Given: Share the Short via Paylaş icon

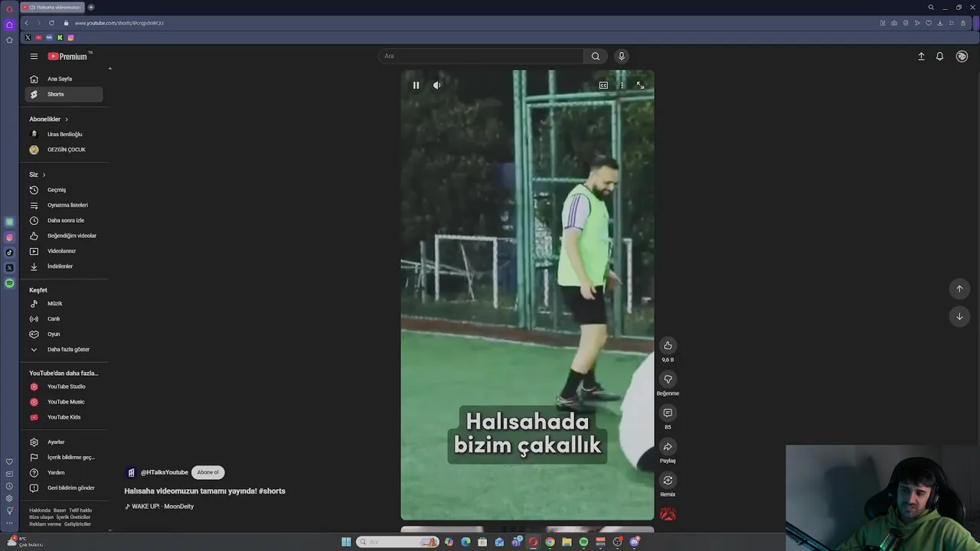Looking at the screenshot, I should [x=668, y=446].
